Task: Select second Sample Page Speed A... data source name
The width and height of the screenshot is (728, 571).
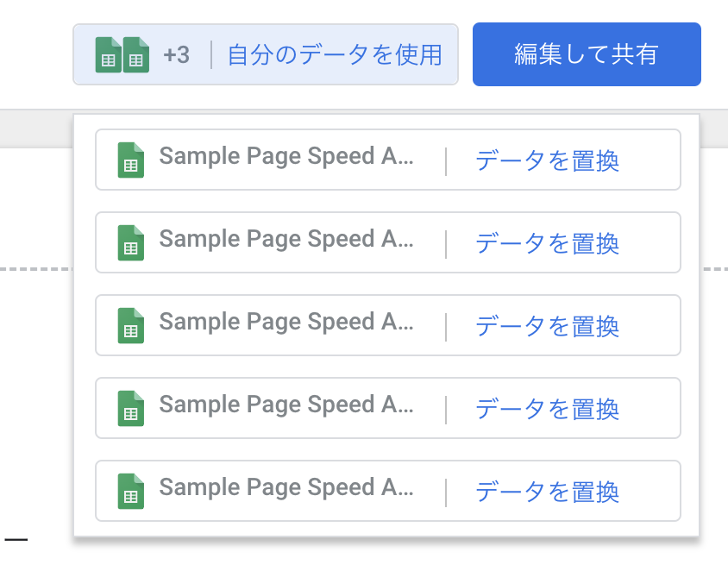Action: point(286,240)
